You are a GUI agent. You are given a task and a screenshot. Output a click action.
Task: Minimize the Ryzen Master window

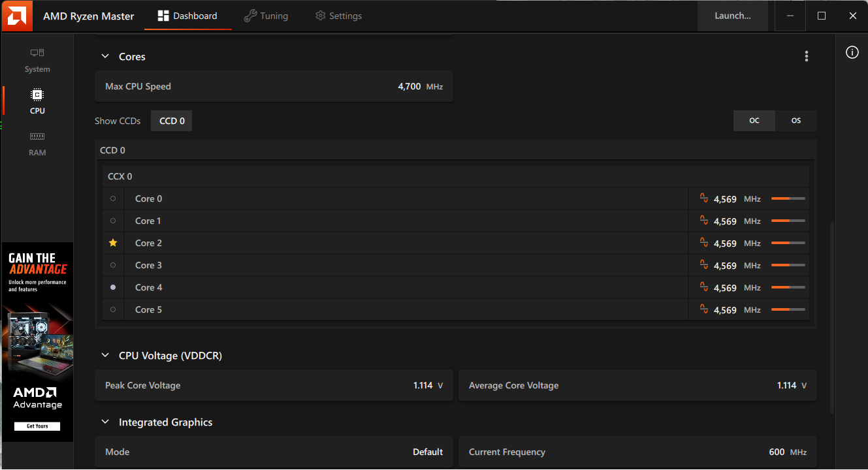(x=790, y=16)
